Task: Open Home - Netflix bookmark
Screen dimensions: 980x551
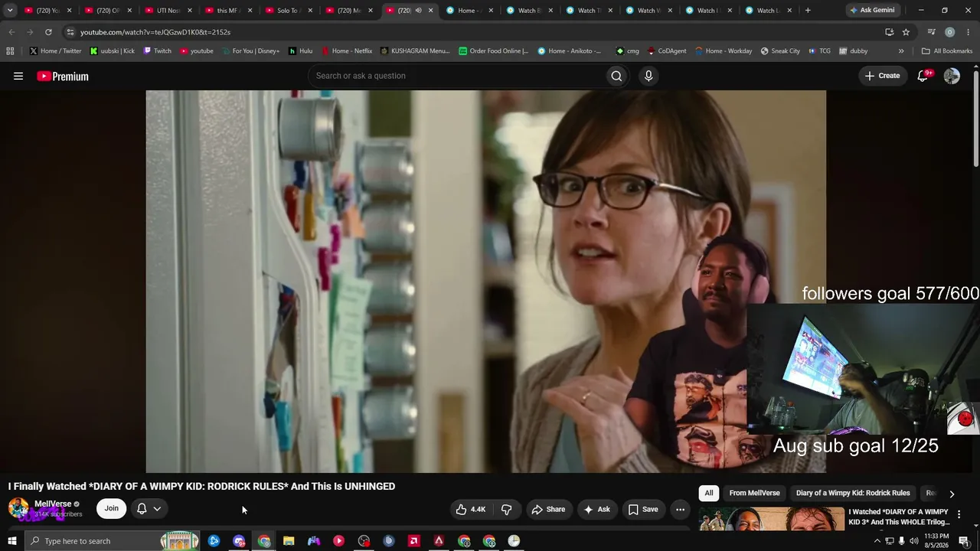Action: coord(346,51)
